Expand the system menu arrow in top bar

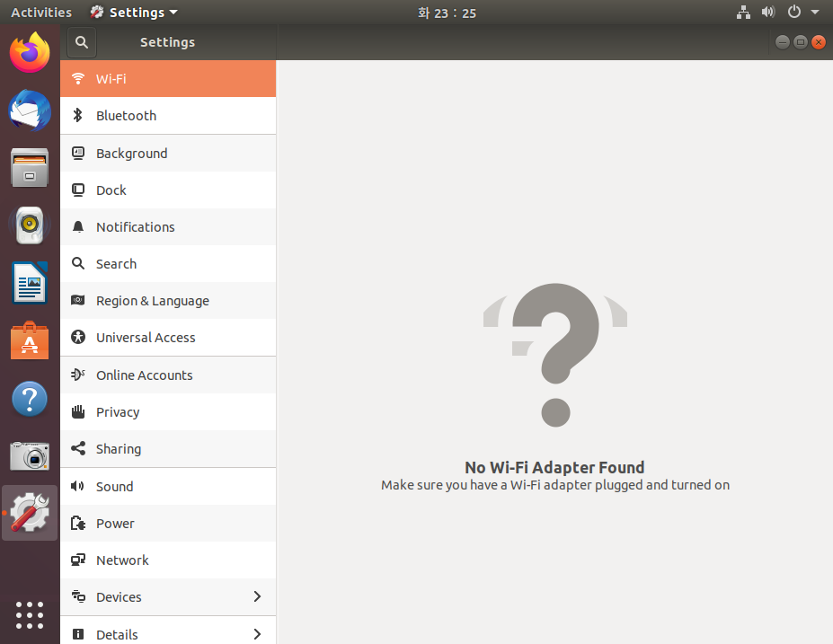coord(815,12)
